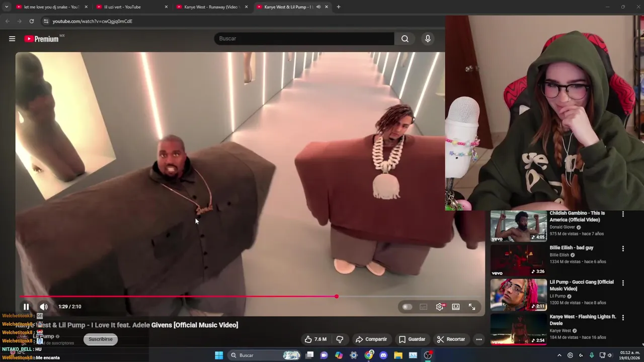
Task: Open a new browser tab
Action: point(339,7)
